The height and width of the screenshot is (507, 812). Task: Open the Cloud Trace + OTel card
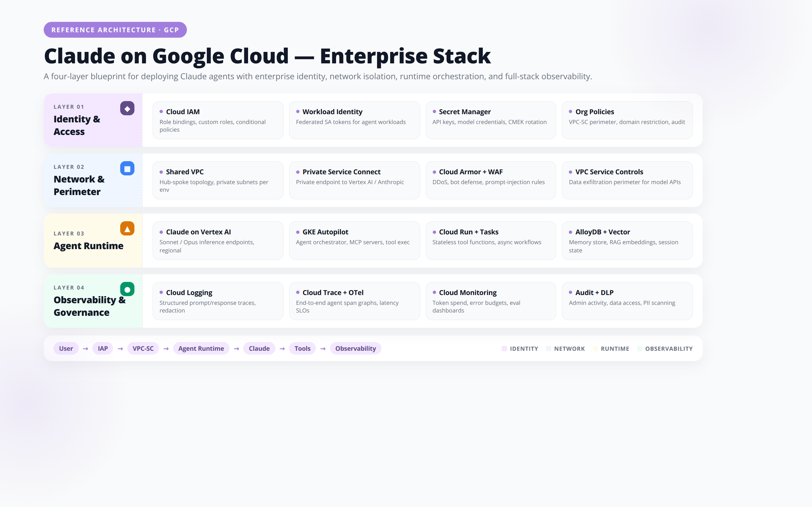(355, 301)
